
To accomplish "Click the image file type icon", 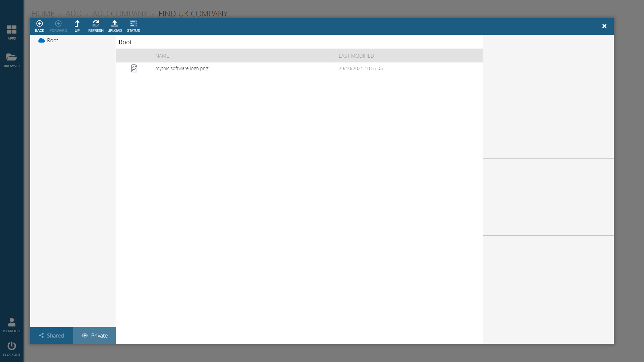I will pyautogui.click(x=134, y=68).
